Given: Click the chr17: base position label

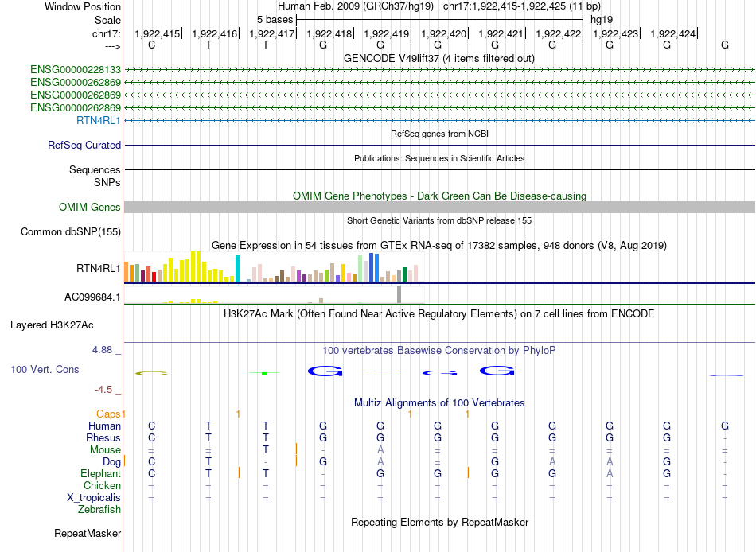Looking at the screenshot, I should tap(107, 33).
